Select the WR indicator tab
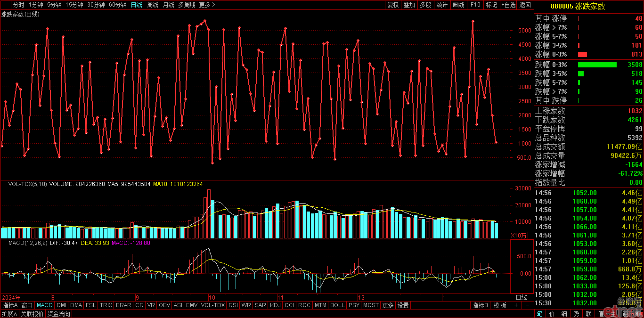 pos(246,305)
